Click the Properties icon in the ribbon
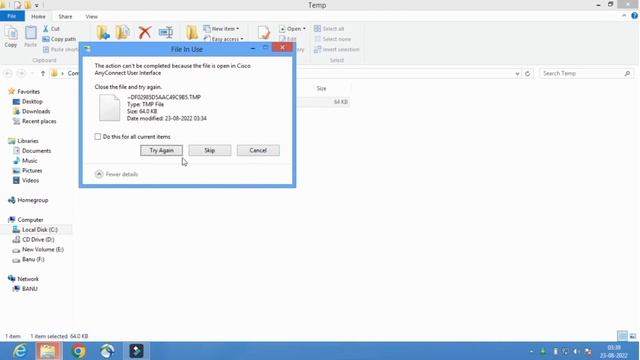The image size is (640, 360). point(264,32)
